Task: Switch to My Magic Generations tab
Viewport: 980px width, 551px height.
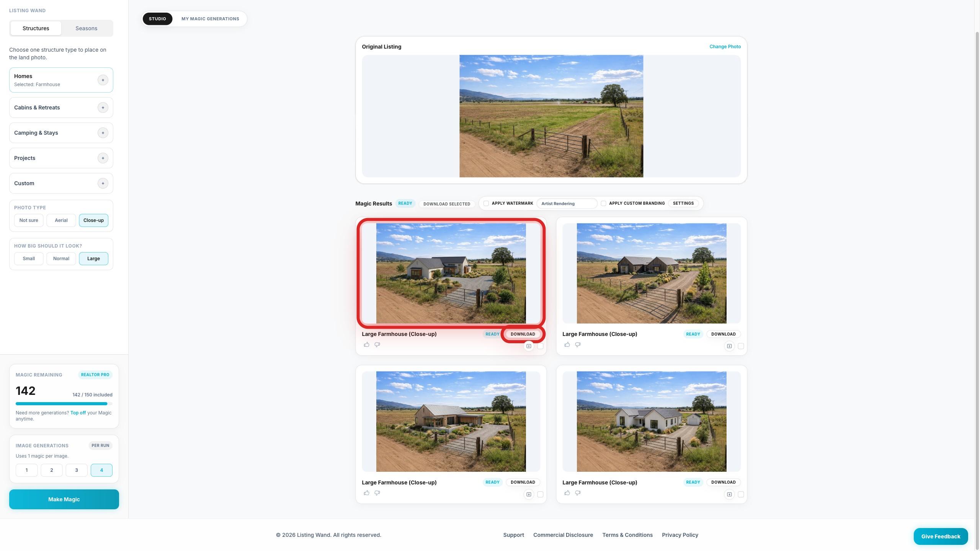Action: tap(210, 18)
